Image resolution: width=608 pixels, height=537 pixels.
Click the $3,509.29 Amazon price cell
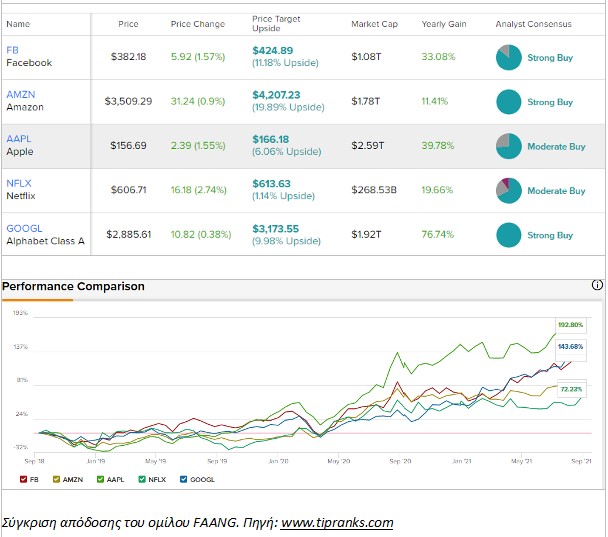coord(128,101)
